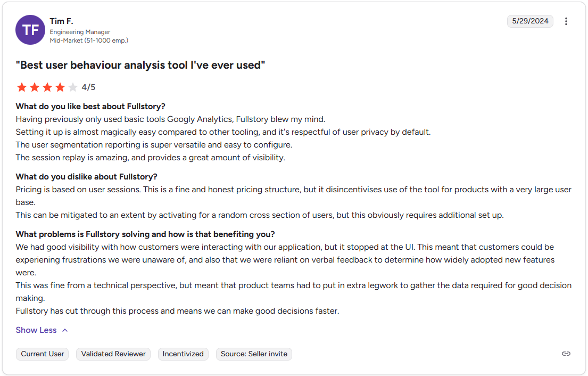Click the second rating star
The image size is (588, 376).
[35, 87]
